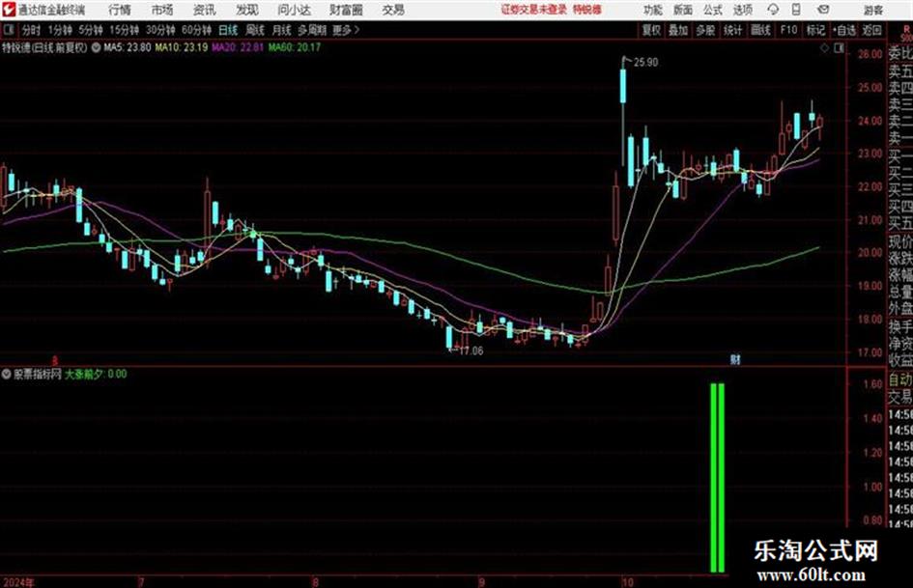Viewport: 913px width, 588px height.
Task: Click the MA5: 23.80 indicator label
Action: 128,47
